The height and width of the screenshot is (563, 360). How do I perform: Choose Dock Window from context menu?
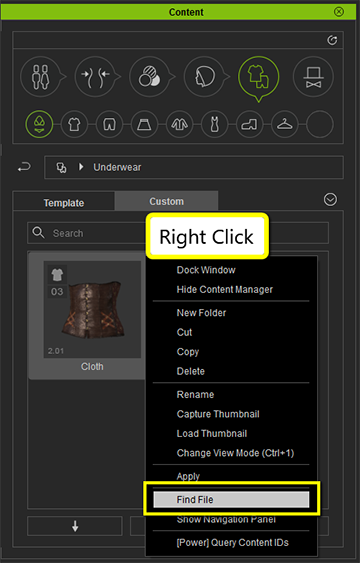pos(206,270)
